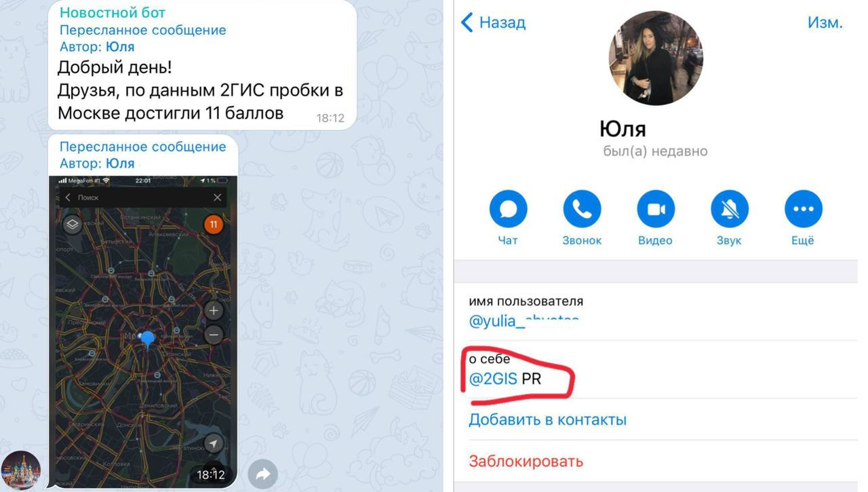868x492 pixels.
Task: Tap the red Заблокировать option
Action: [x=526, y=461]
